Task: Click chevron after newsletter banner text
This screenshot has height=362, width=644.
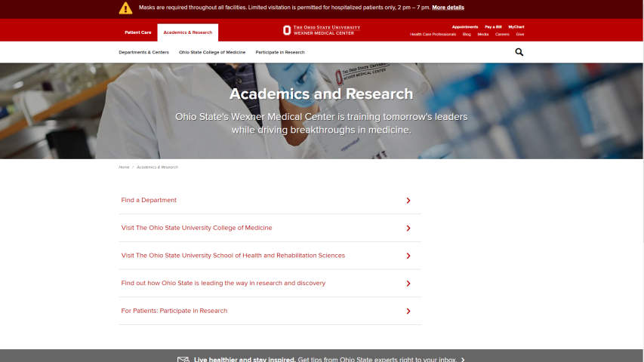Action: pos(463,360)
